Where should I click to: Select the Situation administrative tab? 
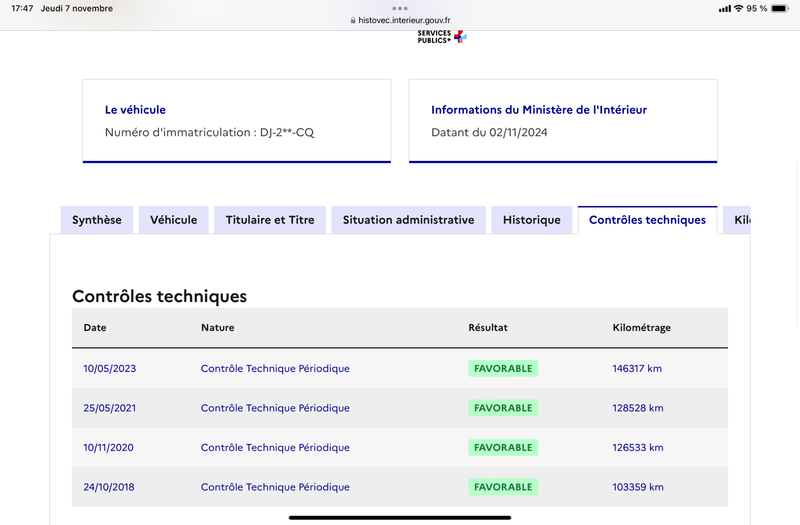click(x=408, y=220)
